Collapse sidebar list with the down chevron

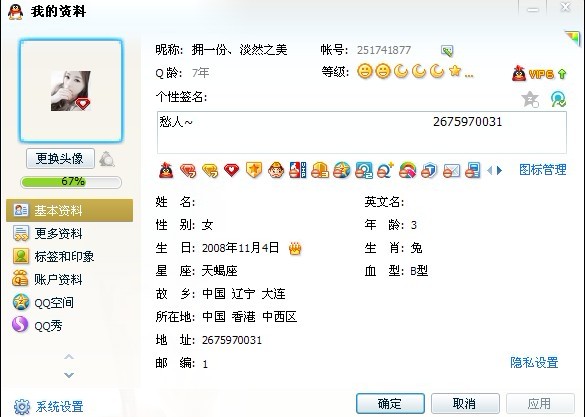point(69,374)
